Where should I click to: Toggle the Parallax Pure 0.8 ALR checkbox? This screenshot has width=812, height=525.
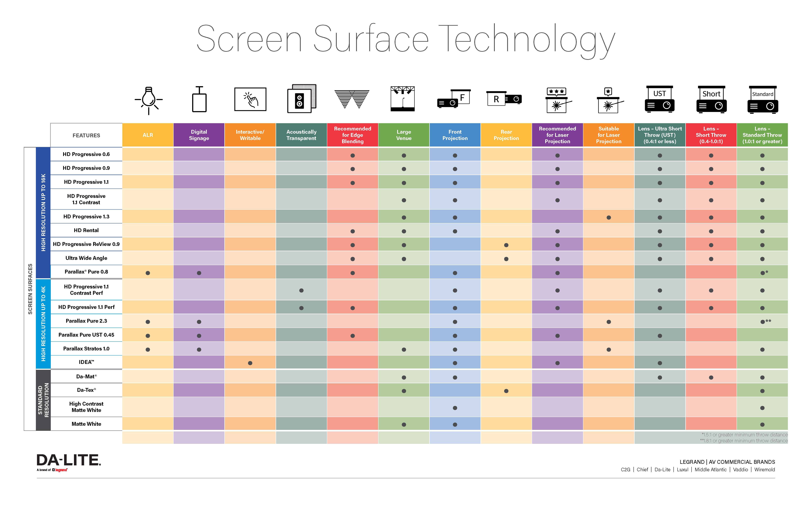click(x=150, y=270)
